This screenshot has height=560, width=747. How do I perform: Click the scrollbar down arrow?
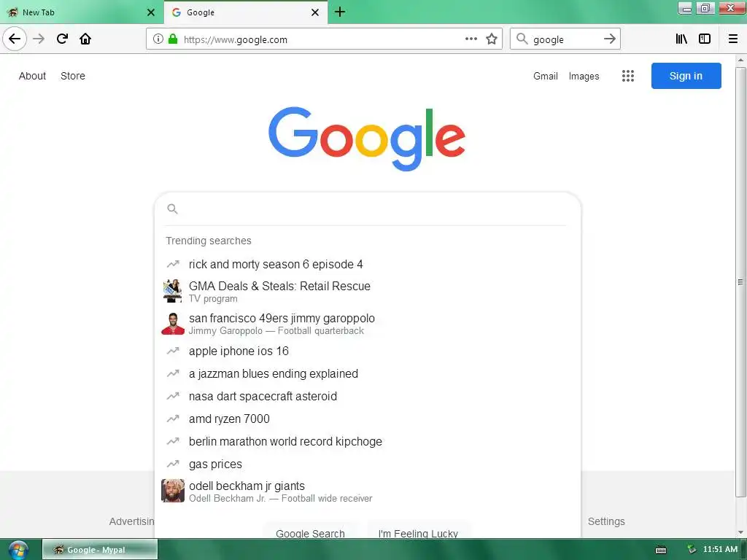740,532
